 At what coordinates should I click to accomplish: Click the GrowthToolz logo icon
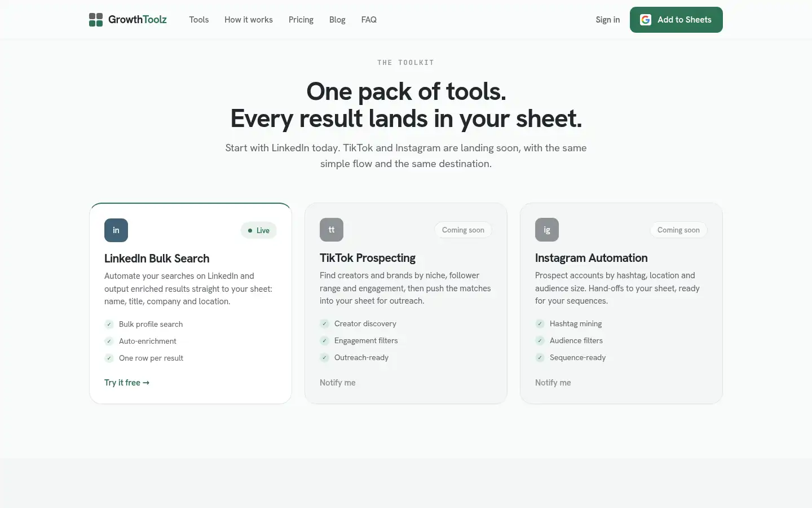point(96,20)
